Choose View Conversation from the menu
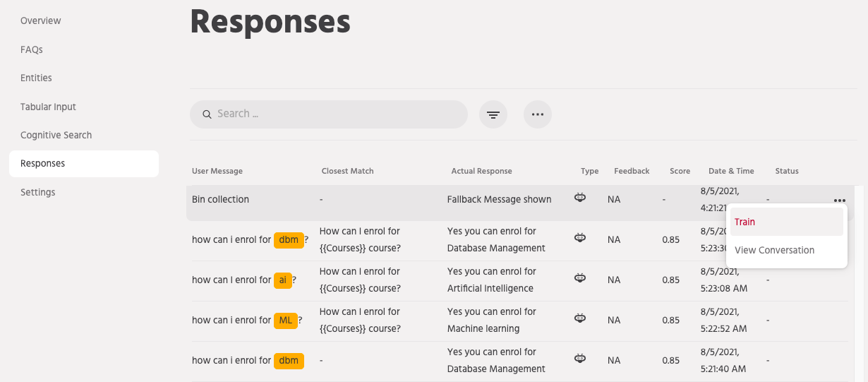The image size is (868, 382). tap(774, 250)
